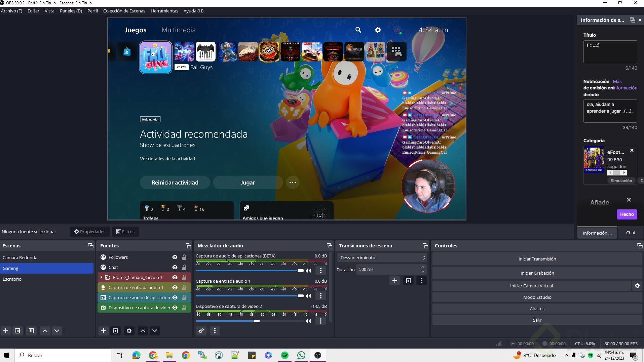Hide Dispositivo de captura de video source
Image resolution: width=644 pixels, height=362 pixels.
(x=175, y=308)
